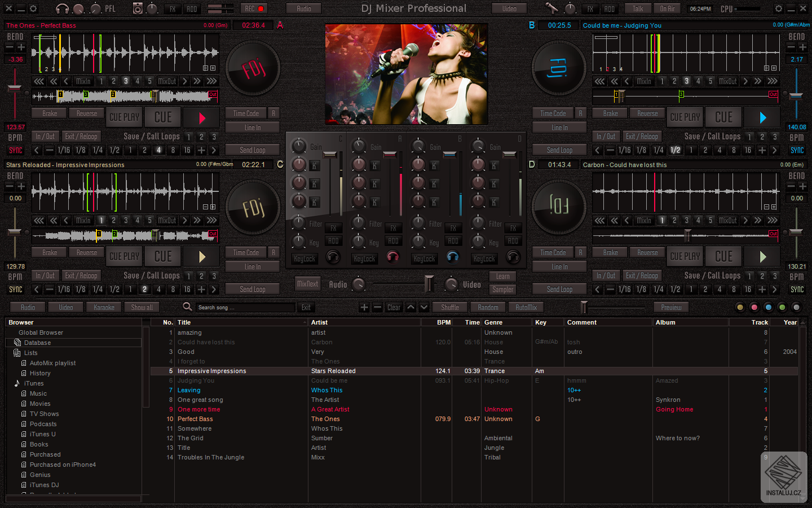Image resolution: width=812 pixels, height=508 pixels.
Task: Select Global Browser item
Action: pyautogui.click(x=41, y=332)
